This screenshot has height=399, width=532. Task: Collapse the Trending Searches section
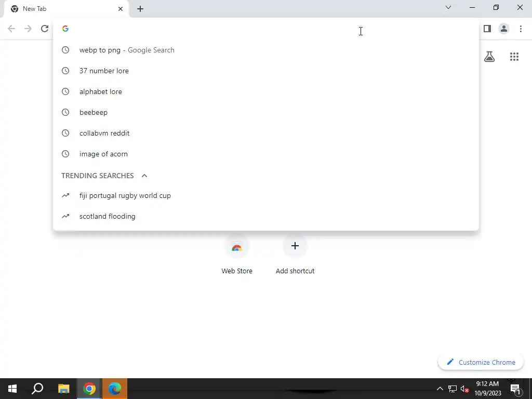point(144,176)
